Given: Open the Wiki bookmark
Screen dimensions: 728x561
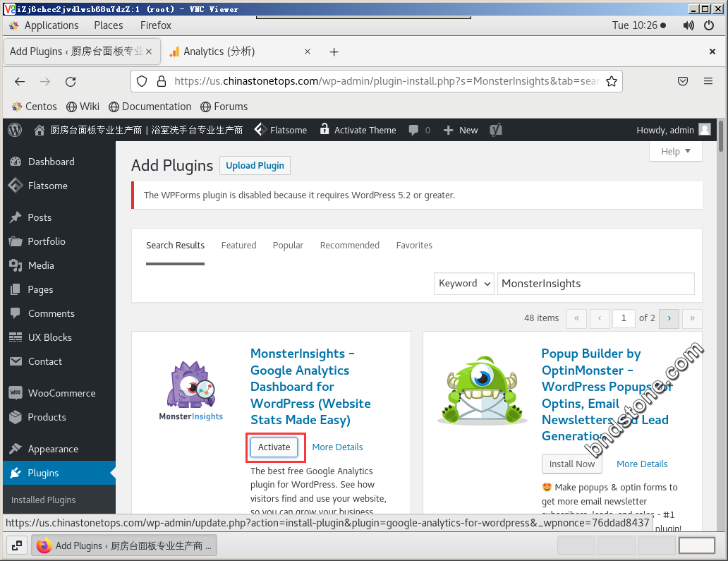Looking at the screenshot, I should (x=83, y=107).
